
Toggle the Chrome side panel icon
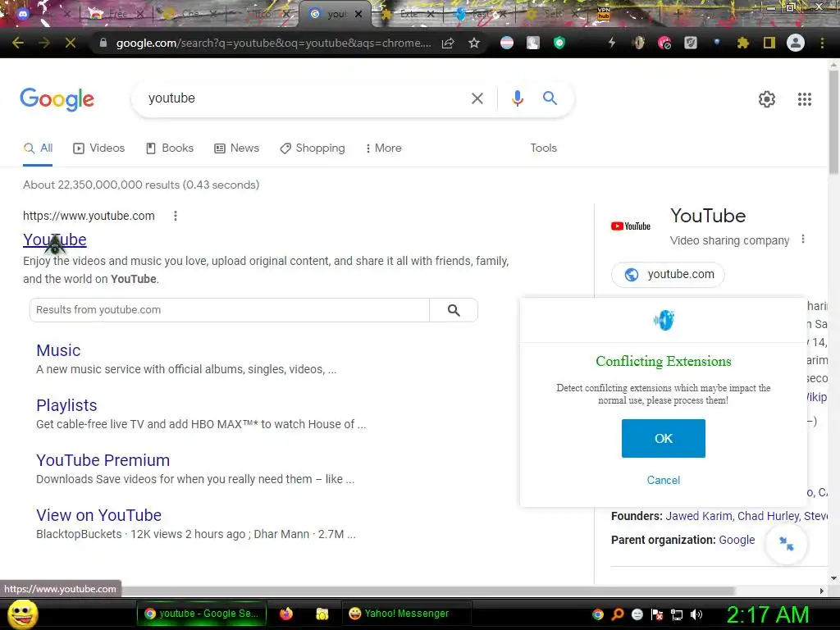(769, 43)
